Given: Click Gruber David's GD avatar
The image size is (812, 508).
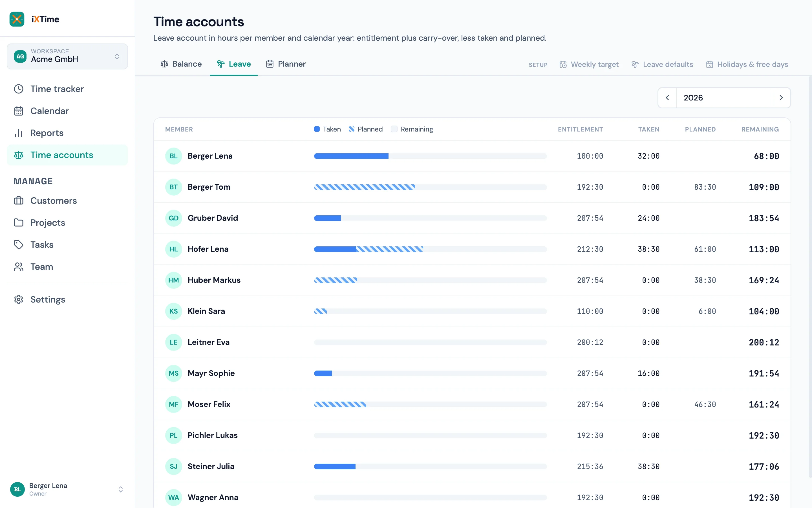Looking at the screenshot, I should point(173,218).
